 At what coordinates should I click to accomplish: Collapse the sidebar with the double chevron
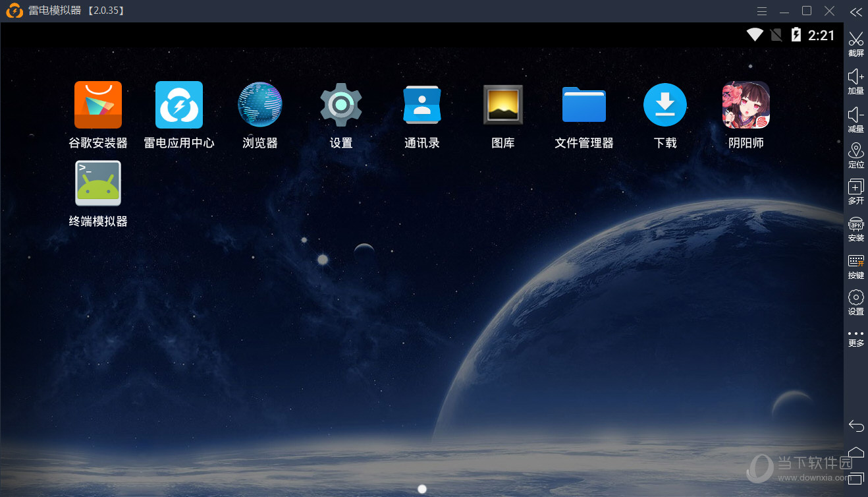856,11
